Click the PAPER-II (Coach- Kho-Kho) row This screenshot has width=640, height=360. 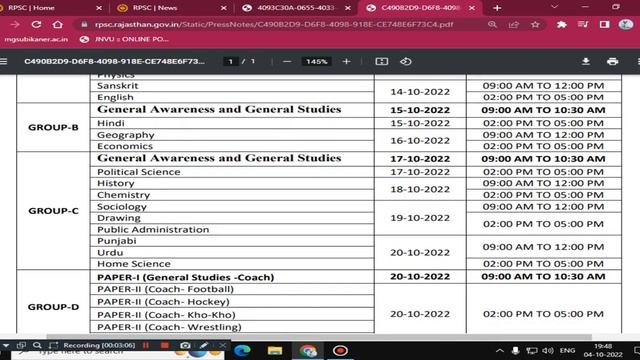[232, 315]
